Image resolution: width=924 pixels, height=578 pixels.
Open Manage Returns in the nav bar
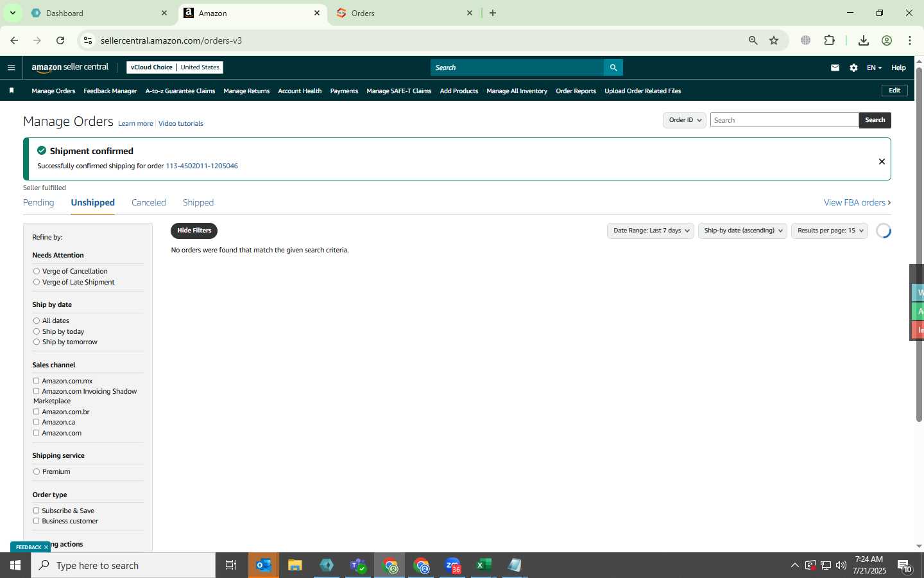(x=246, y=91)
